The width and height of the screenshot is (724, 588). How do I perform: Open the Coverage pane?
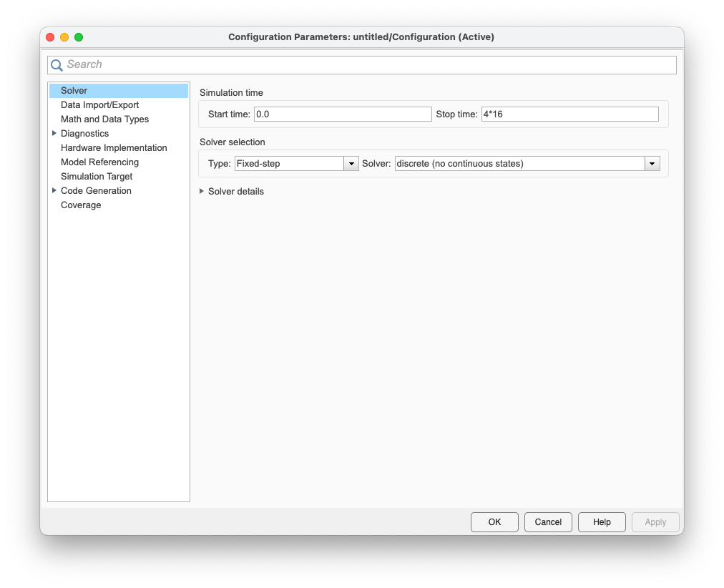pyautogui.click(x=81, y=205)
